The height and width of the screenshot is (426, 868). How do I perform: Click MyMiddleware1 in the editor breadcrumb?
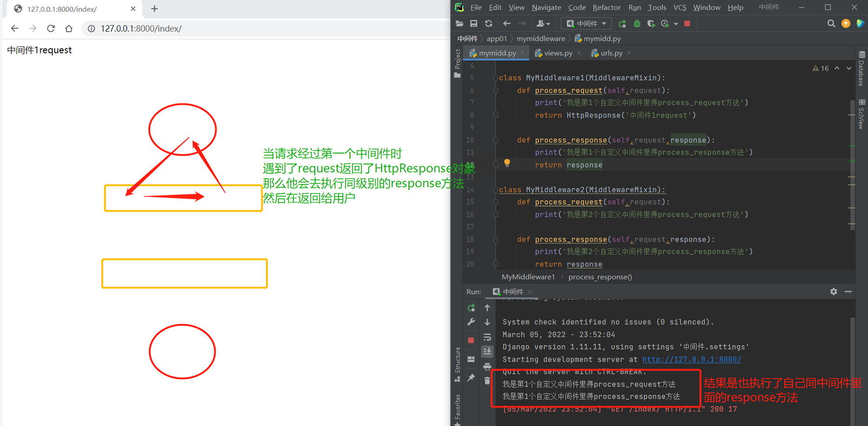(528, 277)
